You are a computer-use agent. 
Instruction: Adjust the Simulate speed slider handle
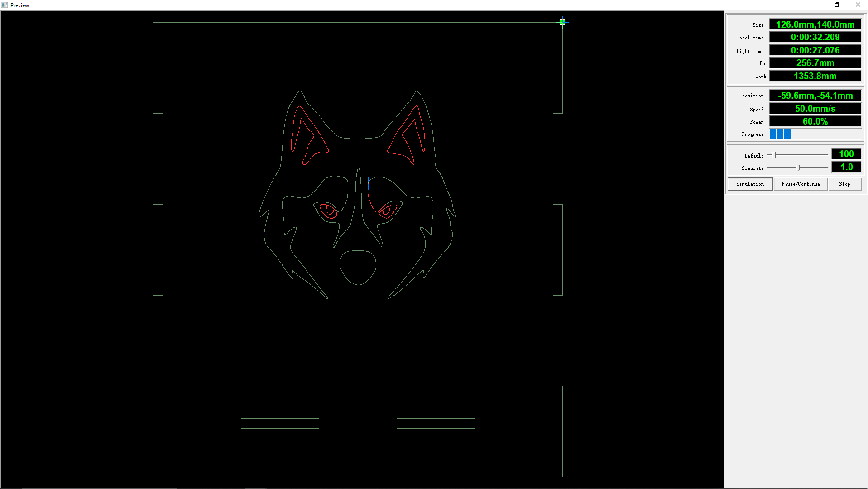[799, 168]
